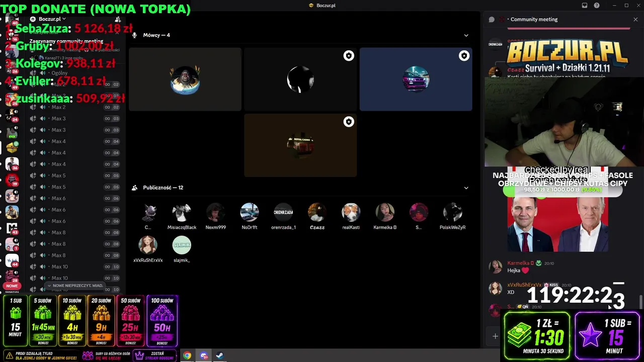Jump to new unread messages via NOWE NIEPRZECZYT. WIAD.

click(x=75, y=286)
